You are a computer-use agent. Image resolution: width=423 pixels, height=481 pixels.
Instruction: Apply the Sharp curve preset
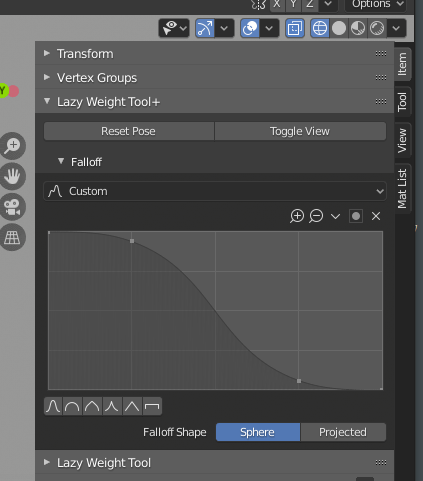pyautogui.click(x=112, y=406)
